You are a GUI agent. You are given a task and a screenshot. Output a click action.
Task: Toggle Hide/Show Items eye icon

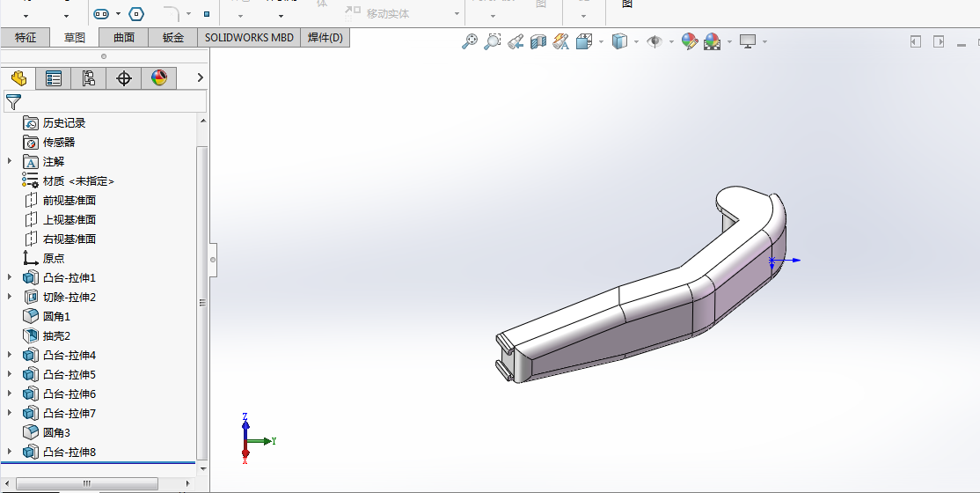coord(655,42)
